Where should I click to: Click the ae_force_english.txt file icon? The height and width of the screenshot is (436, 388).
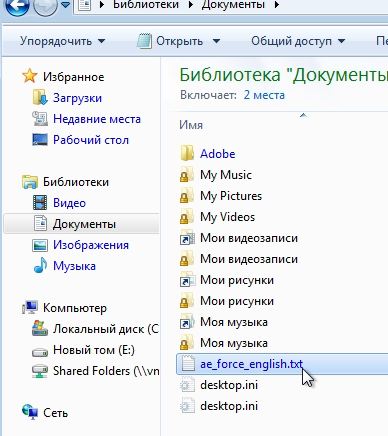pyautogui.click(x=188, y=363)
